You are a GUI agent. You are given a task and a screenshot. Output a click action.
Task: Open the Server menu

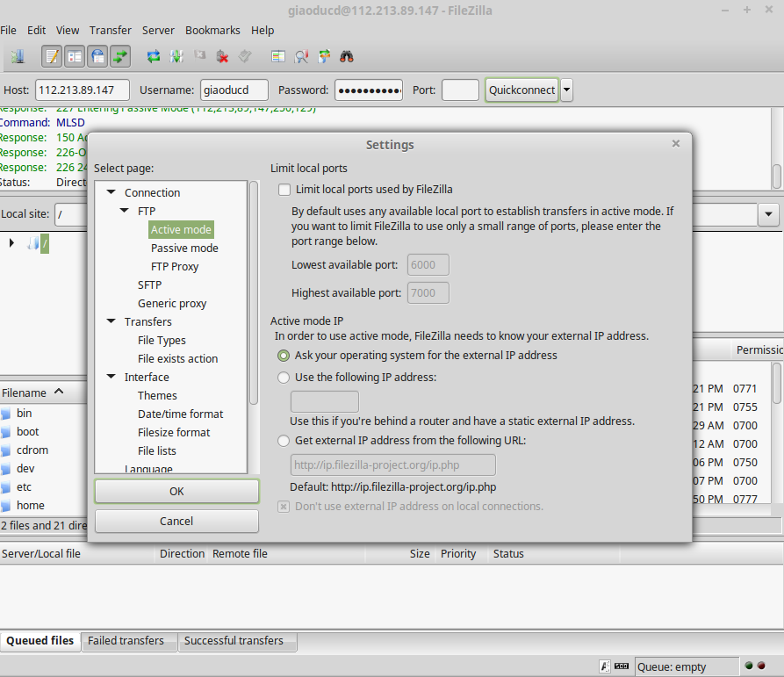point(159,31)
